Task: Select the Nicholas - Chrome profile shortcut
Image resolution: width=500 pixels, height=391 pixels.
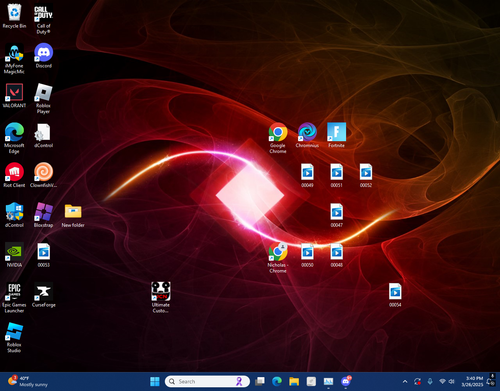Action: click(278, 258)
